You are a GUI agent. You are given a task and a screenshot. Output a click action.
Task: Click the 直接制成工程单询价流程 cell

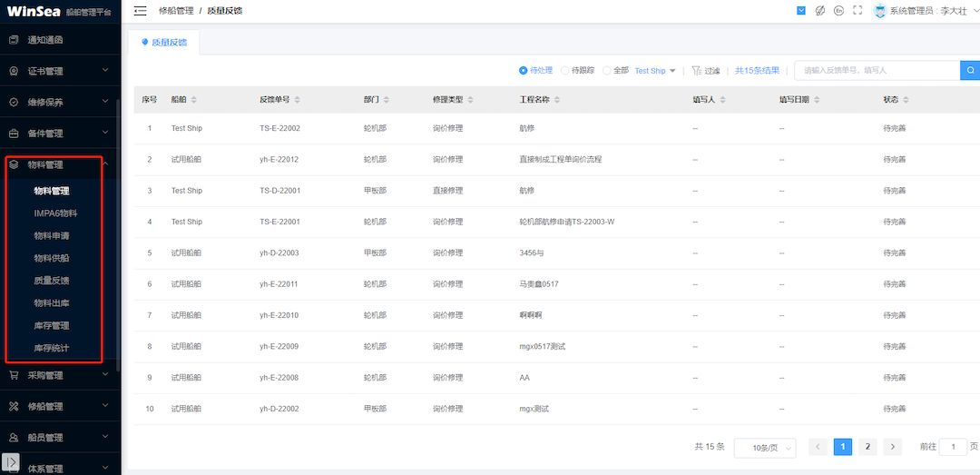click(561, 160)
